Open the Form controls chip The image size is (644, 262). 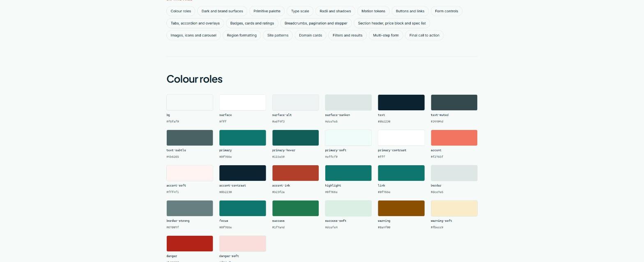click(446, 11)
